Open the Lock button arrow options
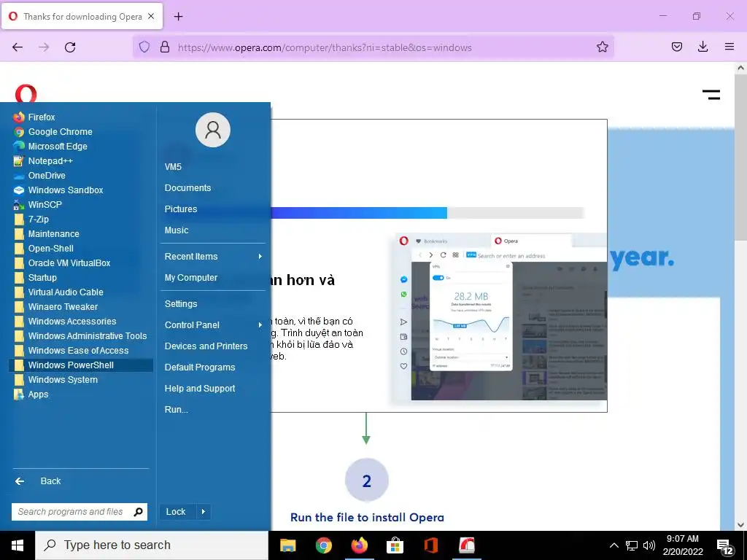The width and height of the screenshot is (747, 560). pos(204,512)
